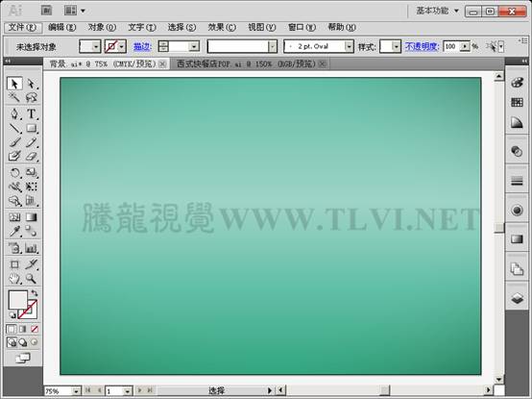Viewport: 532px width, 399px height.
Task: Open the arrange documents dropdown
Action: point(75,11)
